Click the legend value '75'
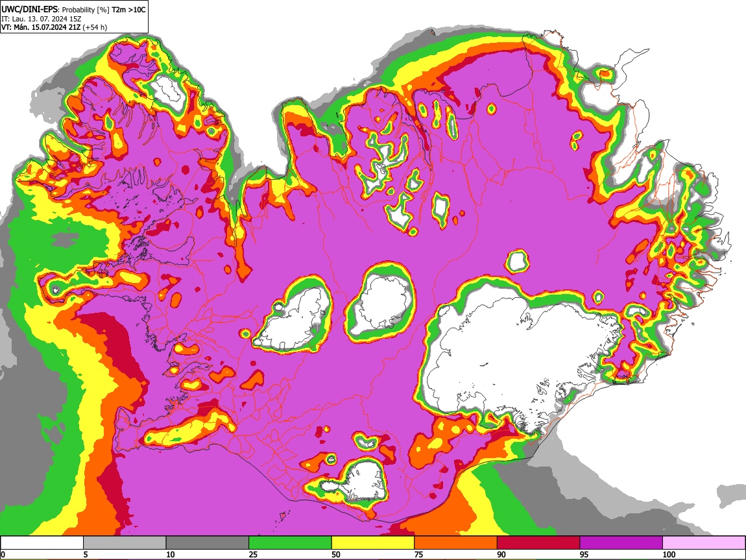The image size is (746, 560). [418, 554]
